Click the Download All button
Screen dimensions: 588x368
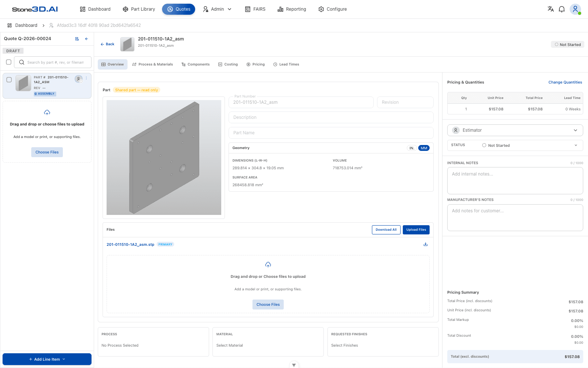[386, 230]
